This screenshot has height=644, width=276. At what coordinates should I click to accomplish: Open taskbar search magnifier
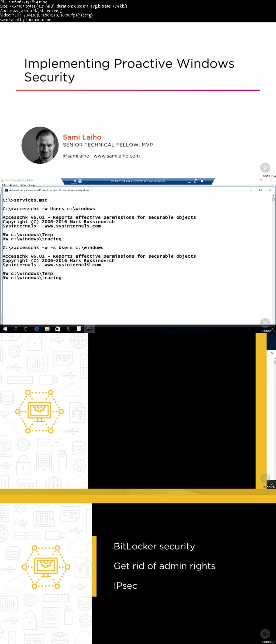pos(16,329)
